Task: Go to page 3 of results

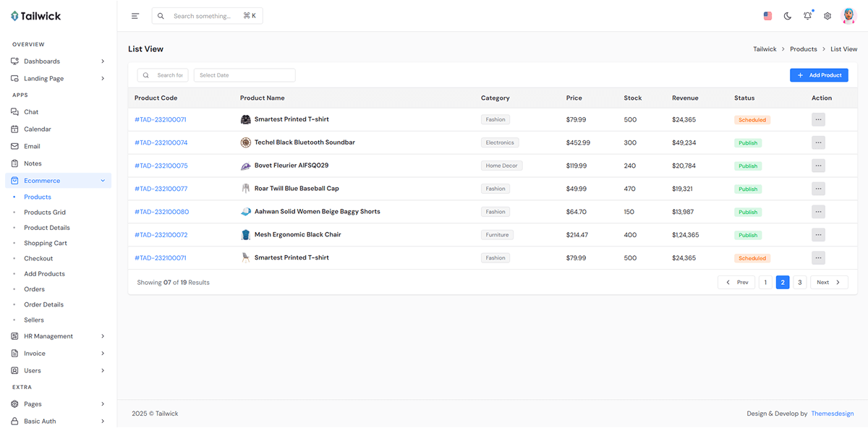Action: coord(799,282)
